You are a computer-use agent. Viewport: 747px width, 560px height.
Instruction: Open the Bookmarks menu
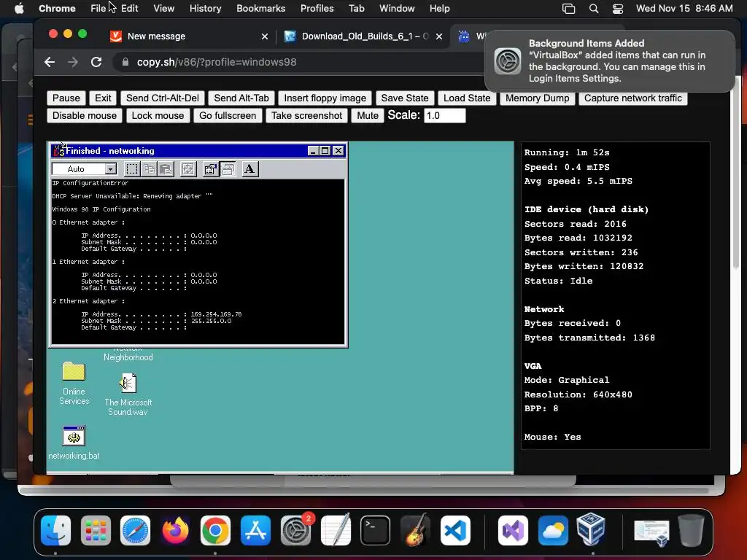point(261,8)
